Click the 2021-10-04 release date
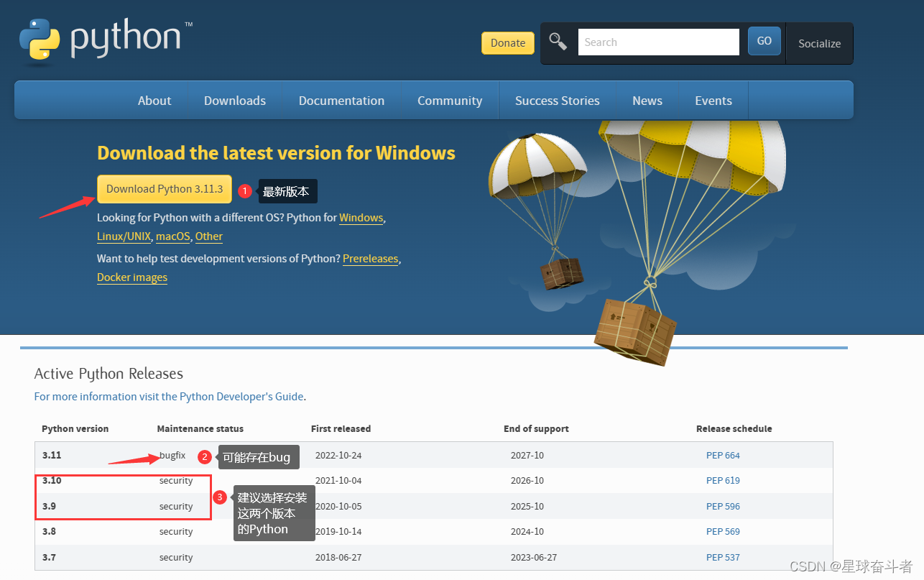This screenshot has height=580, width=924. [x=338, y=480]
